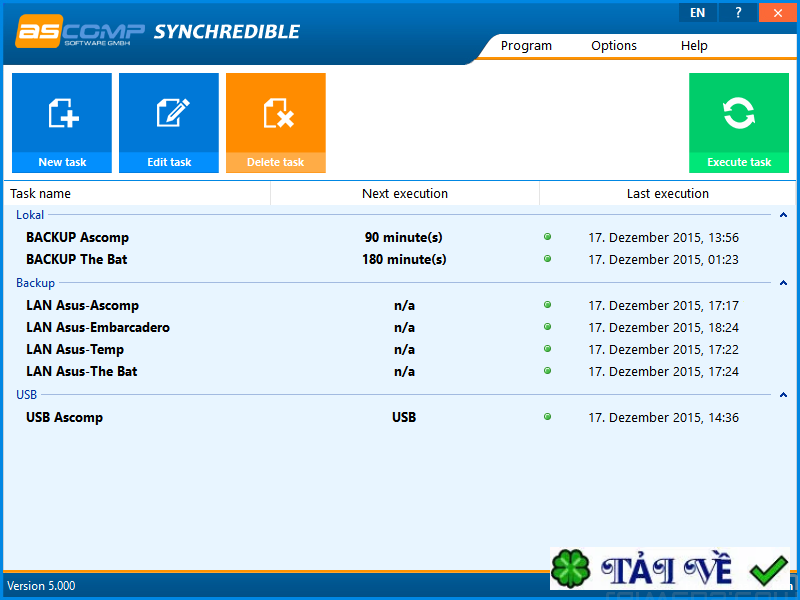Click the green status dot beside BACKUP Ascomp
This screenshot has width=800, height=600.
(548, 237)
